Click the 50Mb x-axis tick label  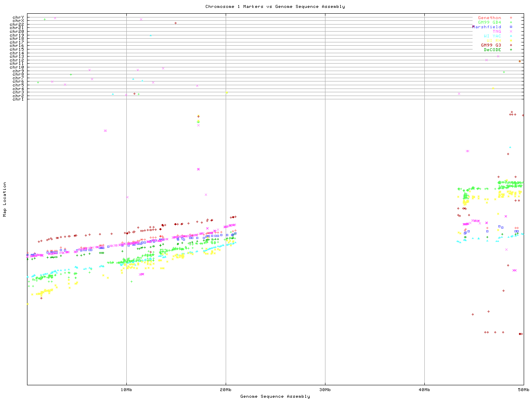[523, 390]
